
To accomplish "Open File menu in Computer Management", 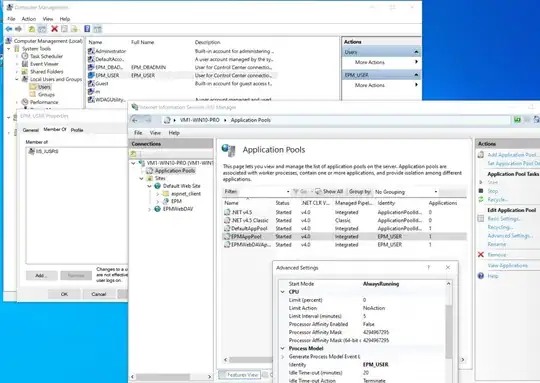I will coord(11,19).
